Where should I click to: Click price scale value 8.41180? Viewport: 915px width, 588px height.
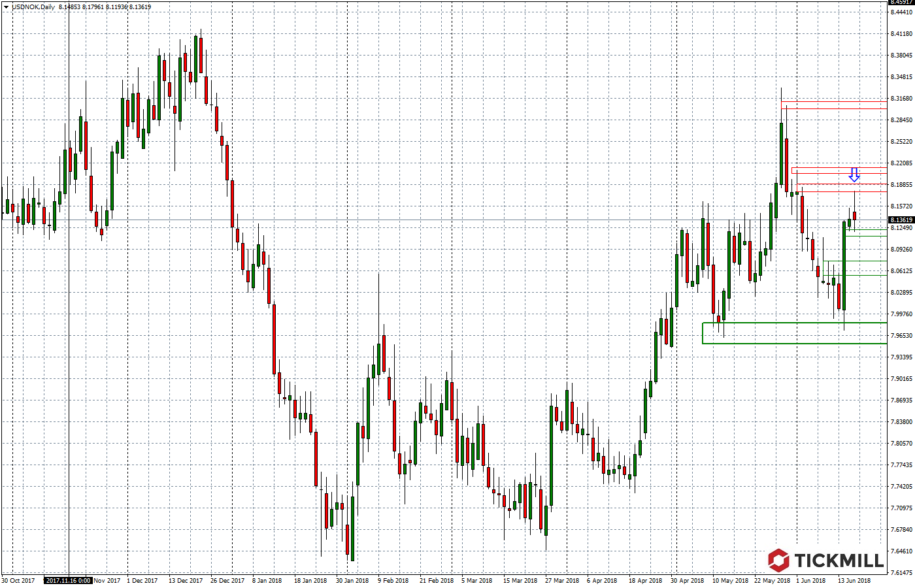[x=901, y=34]
